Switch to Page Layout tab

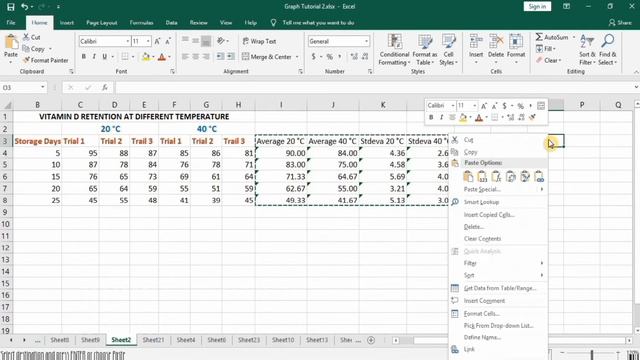coord(102,23)
